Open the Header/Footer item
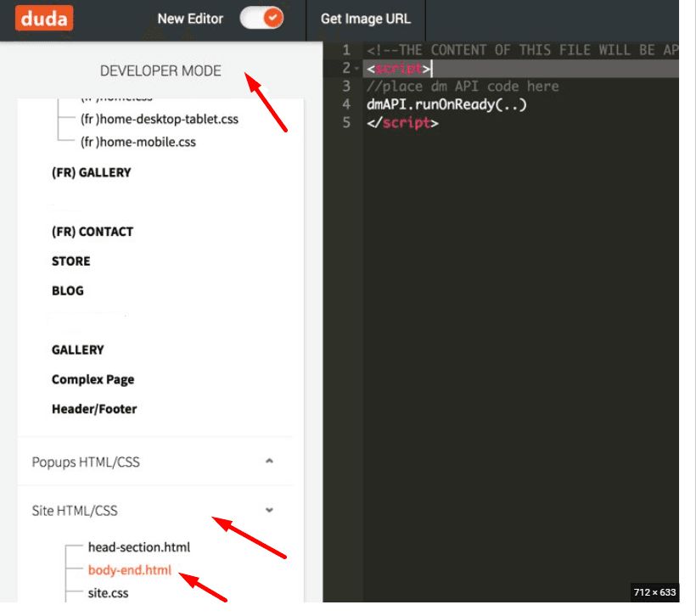Image resolution: width=696 pixels, height=616 pixels. tap(93, 408)
